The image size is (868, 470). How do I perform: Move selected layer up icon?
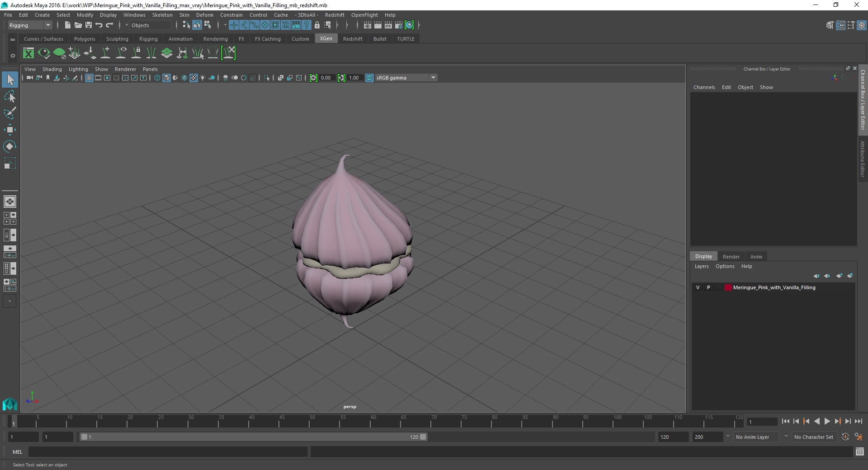point(816,276)
